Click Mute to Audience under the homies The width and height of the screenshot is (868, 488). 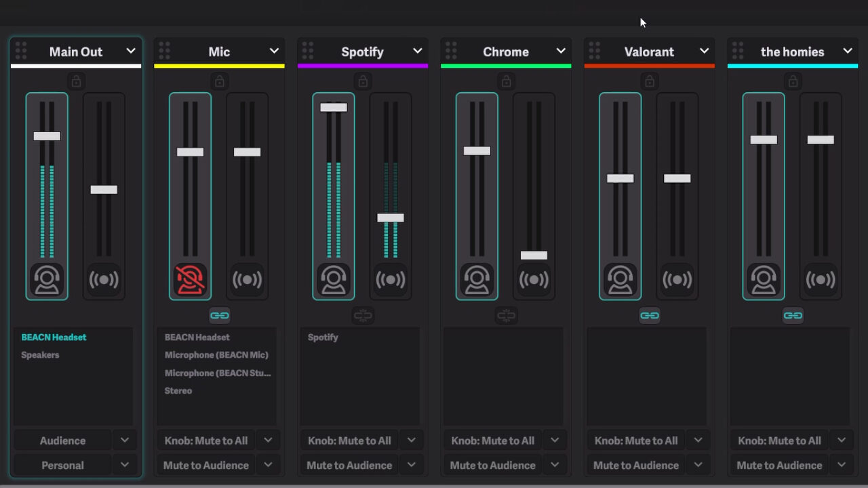point(780,465)
